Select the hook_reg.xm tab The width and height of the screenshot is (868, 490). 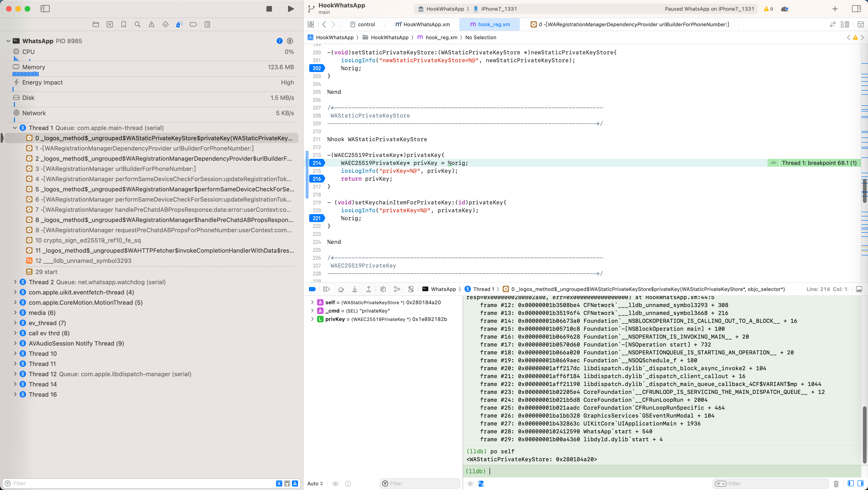coord(490,24)
